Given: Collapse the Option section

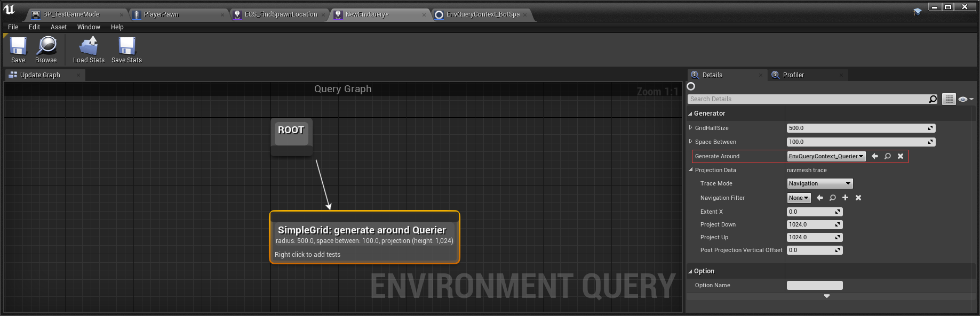Looking at the screenshot, I should pyautogui.click(x=690, y=271).
